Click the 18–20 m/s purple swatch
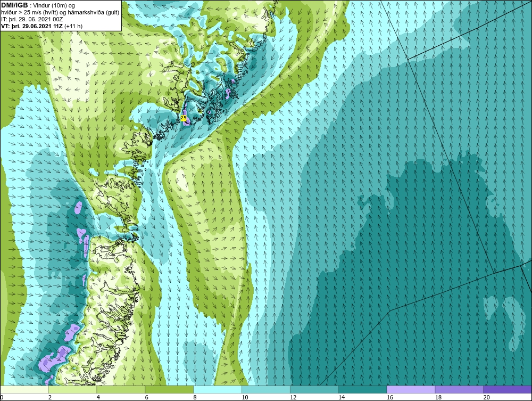 tap(460, 389)
